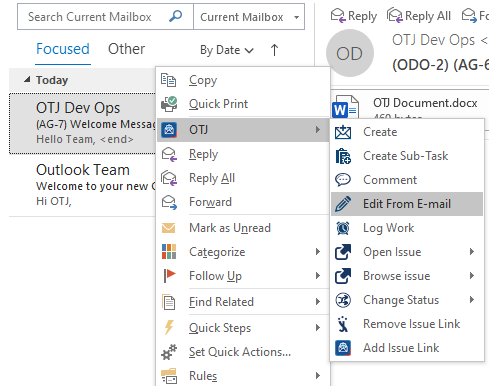Select Set Quick Actions menu entry
Viewport: 489px width, 386px height.
pos(243,352)
